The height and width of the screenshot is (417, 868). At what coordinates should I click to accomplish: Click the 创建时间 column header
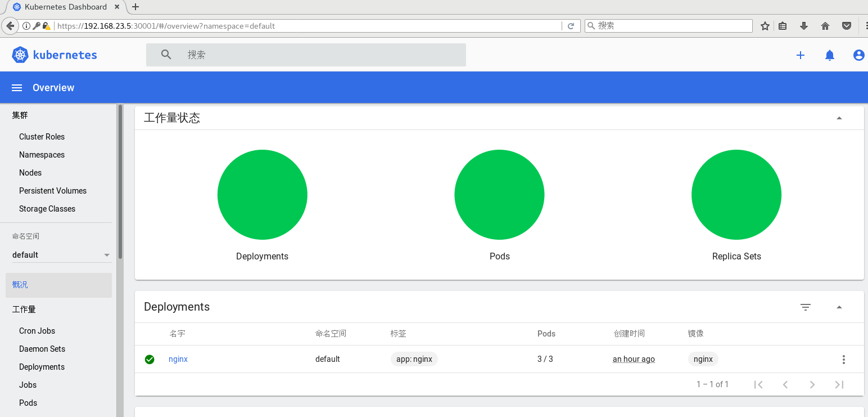tap(629, 334)
